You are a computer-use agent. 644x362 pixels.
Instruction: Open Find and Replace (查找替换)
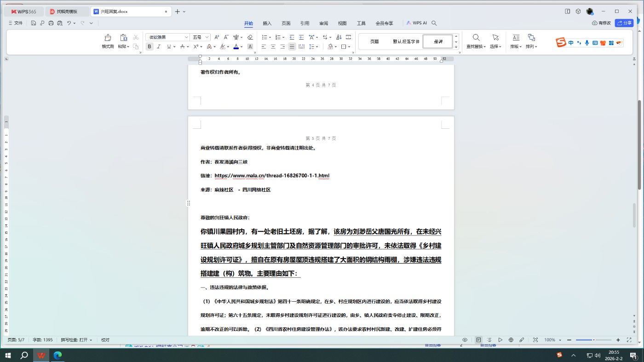click(x=476, y=40)
